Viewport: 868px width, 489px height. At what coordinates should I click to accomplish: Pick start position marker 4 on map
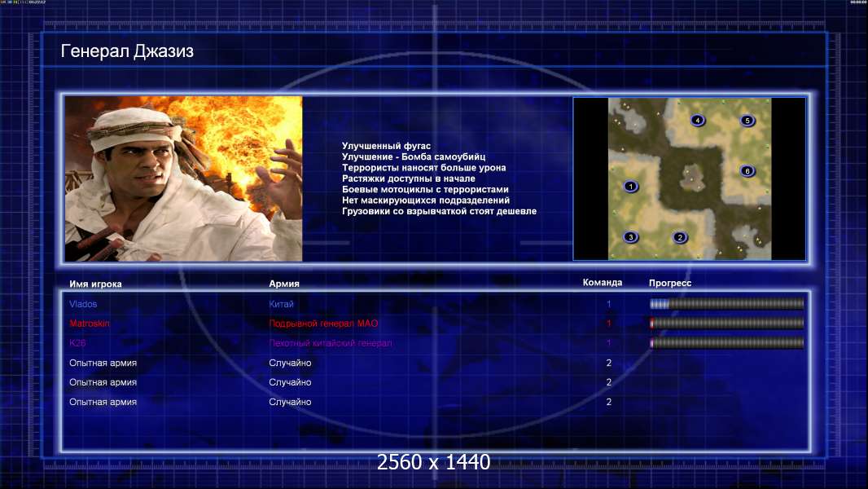tap(698, 120)
